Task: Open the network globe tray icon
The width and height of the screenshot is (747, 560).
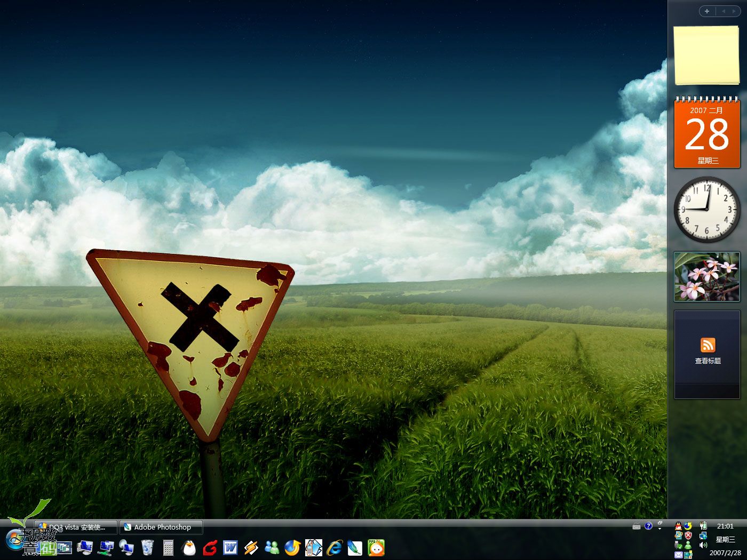Action: [703, 535]
